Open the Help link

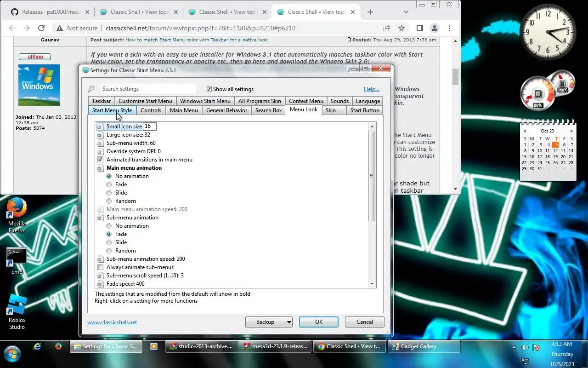pos(372,89)
